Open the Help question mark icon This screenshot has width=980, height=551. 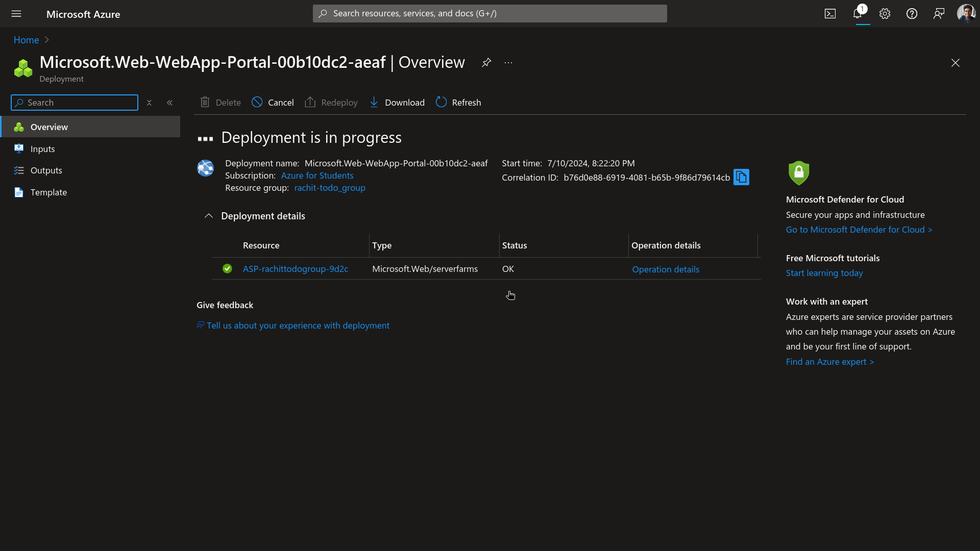click(x=912, y=14)
